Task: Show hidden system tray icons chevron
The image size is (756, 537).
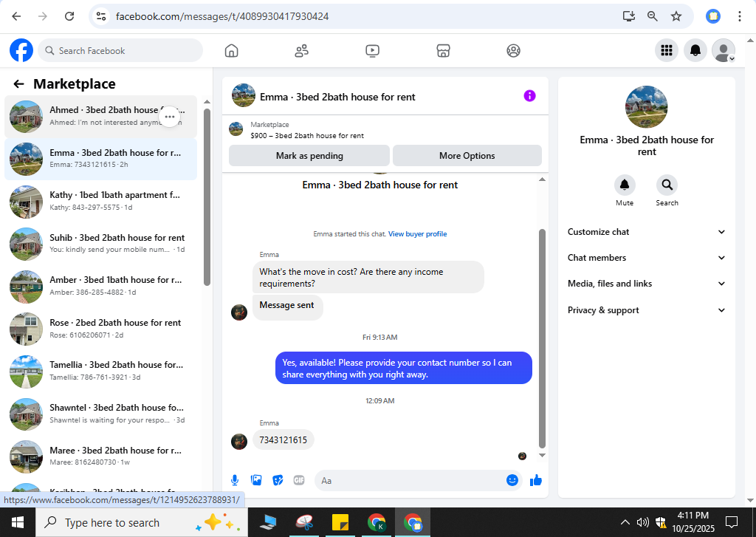Action: [625, 522]
